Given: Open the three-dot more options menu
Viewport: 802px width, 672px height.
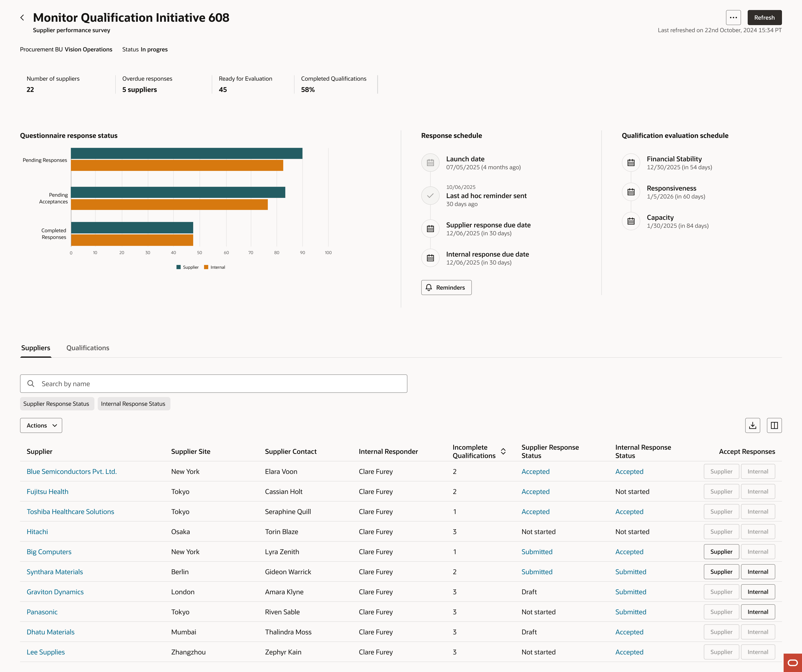Looking at the screenshot, I should [x=733, y=18].
